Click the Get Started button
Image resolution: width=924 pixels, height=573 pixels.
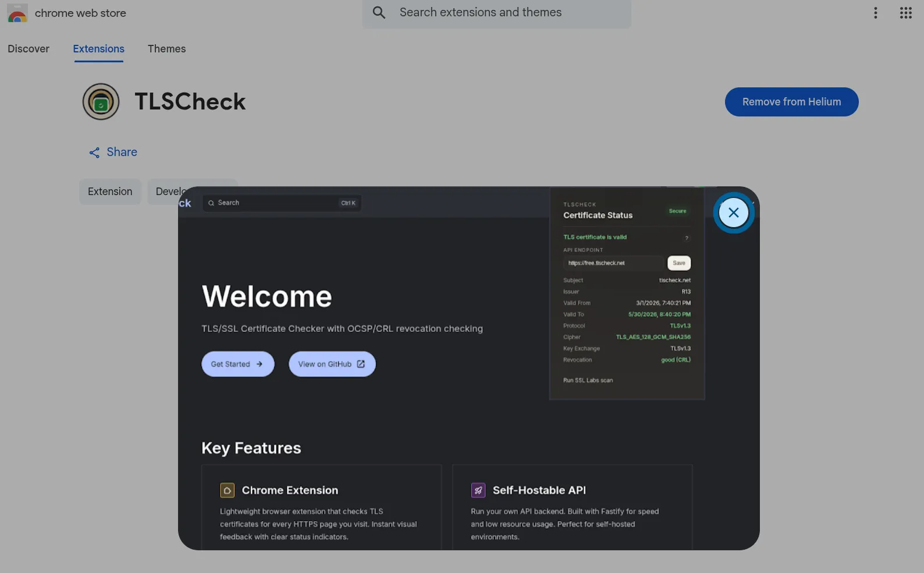click(238, 364)
